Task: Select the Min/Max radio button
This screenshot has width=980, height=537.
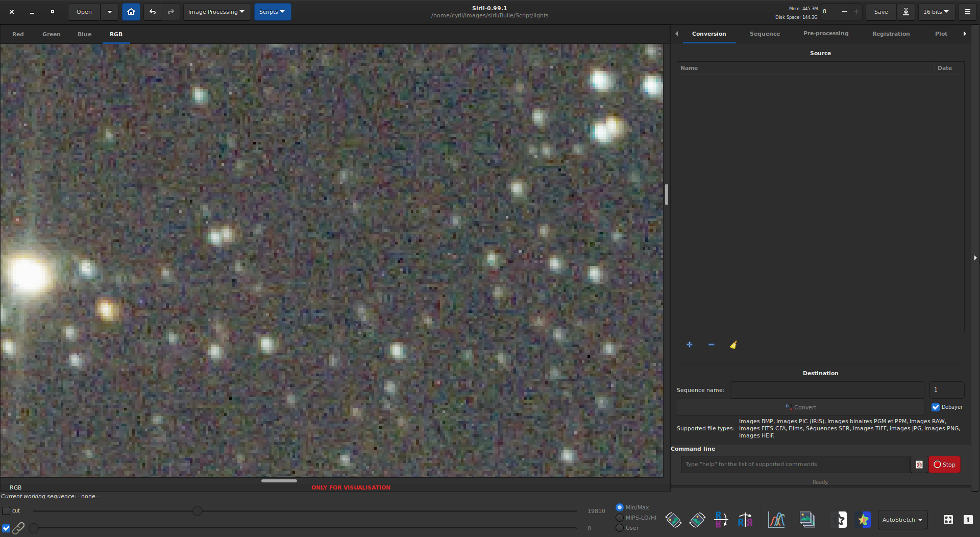Action: click(x=620, y=507)
